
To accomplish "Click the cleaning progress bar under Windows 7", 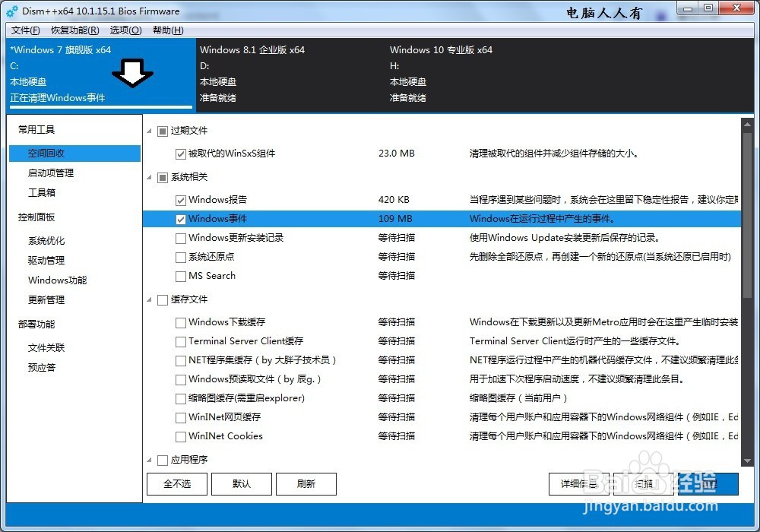I will (x=101, y=106).
